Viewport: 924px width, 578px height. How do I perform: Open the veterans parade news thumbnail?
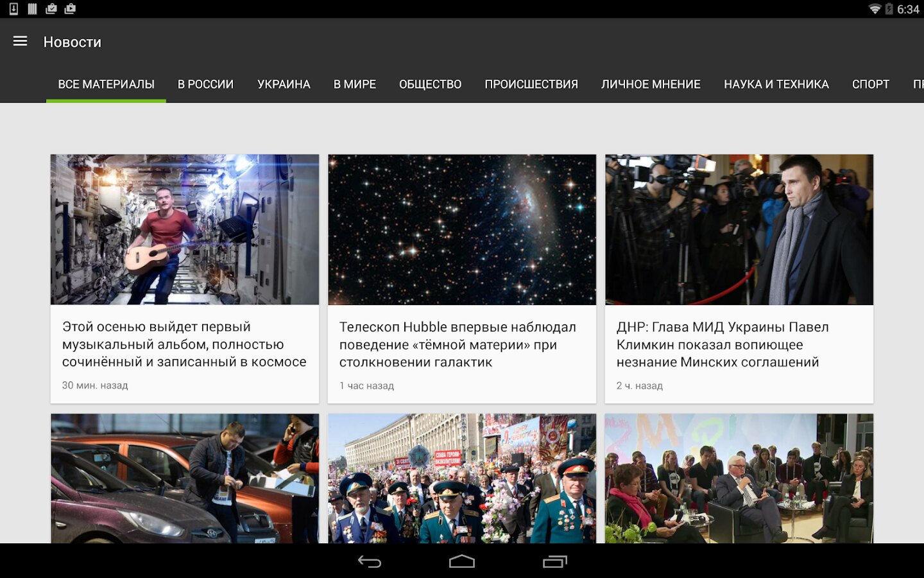click(x=462, y=478)
